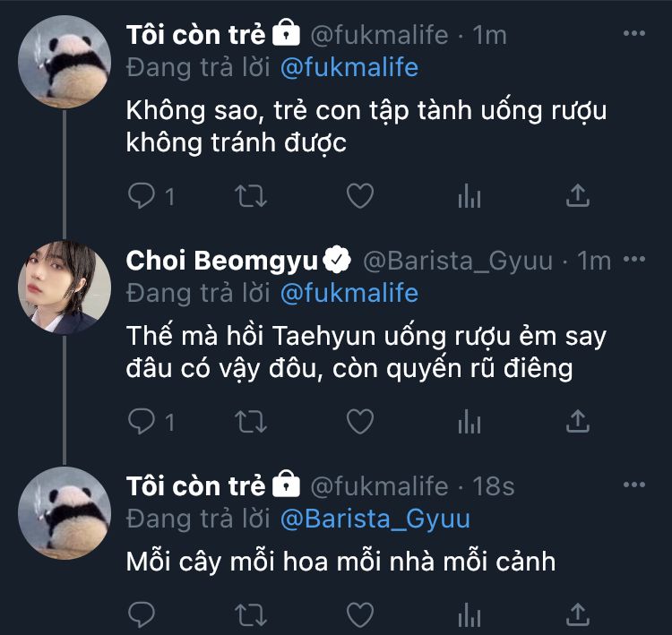
Task: Retweet the first panda account tweet
Action: (251, 195)
